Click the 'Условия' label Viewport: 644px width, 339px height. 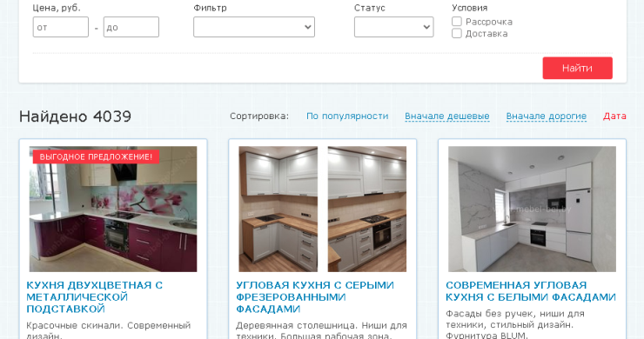(469, 8)
